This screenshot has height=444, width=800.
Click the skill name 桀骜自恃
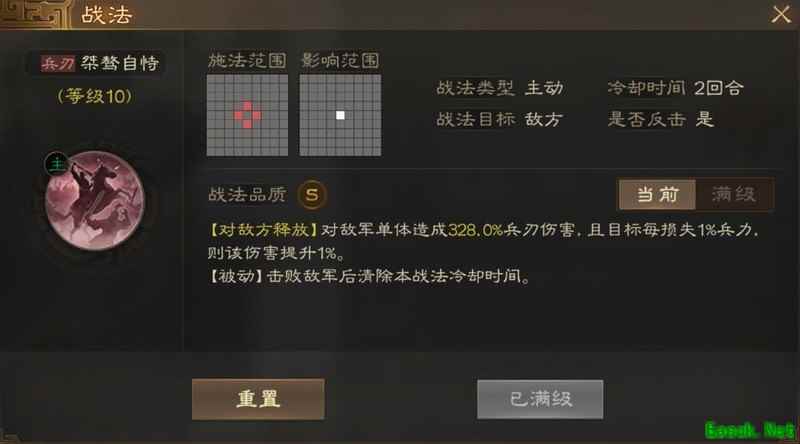point(120,63)
